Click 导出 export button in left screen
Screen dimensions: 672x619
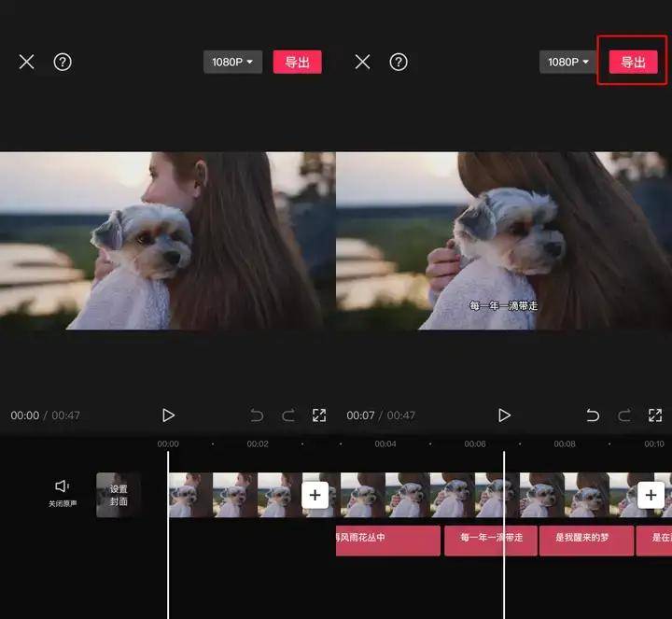297,62
